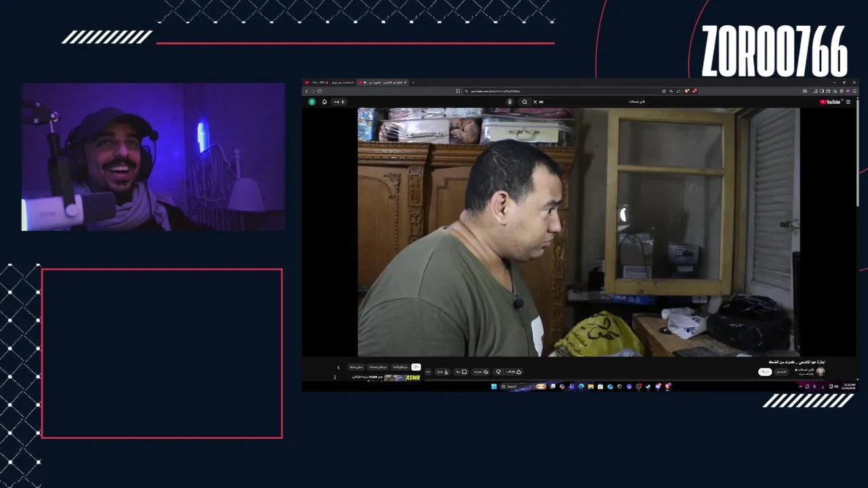
Task: Click the video title text below player
Action: (x=797, y=362)
